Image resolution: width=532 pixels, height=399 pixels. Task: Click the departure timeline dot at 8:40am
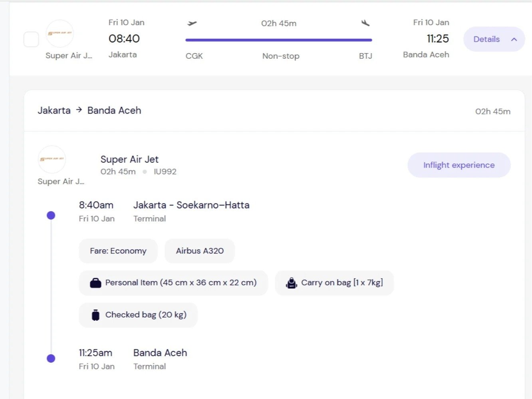tap(51, 215)
